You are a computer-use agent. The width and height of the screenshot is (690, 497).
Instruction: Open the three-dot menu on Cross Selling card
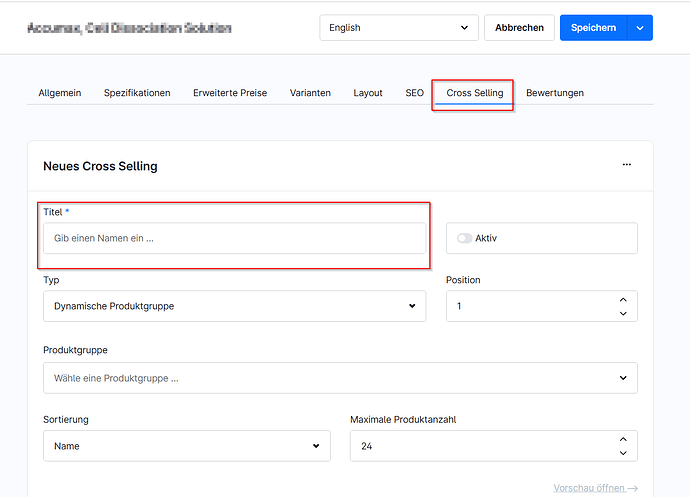[x=627, y=165]
